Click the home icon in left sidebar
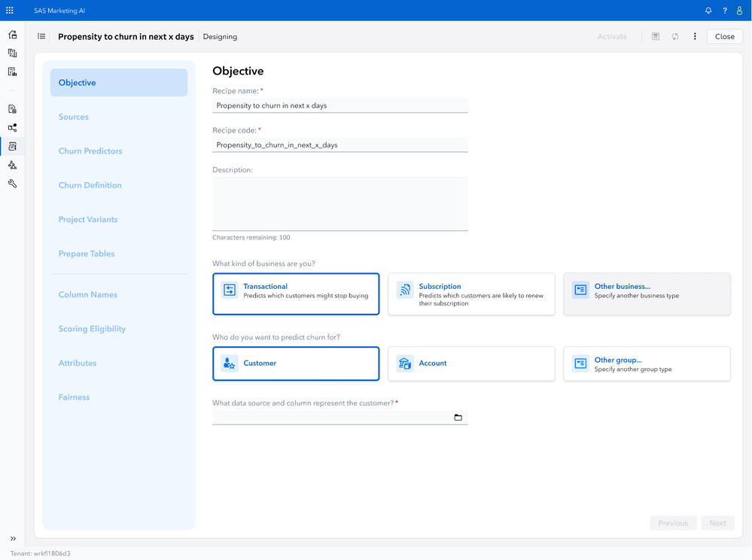 [x=12, y=35]
